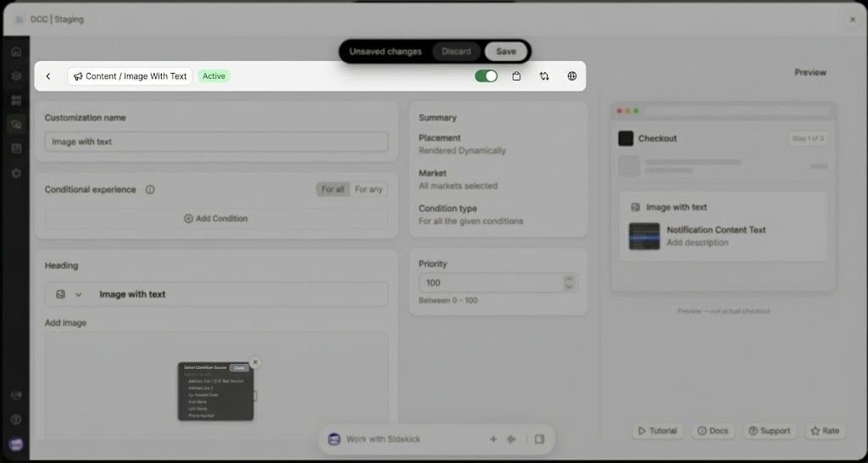Click the Rendered Dynamically placement text

coord(462,151)
